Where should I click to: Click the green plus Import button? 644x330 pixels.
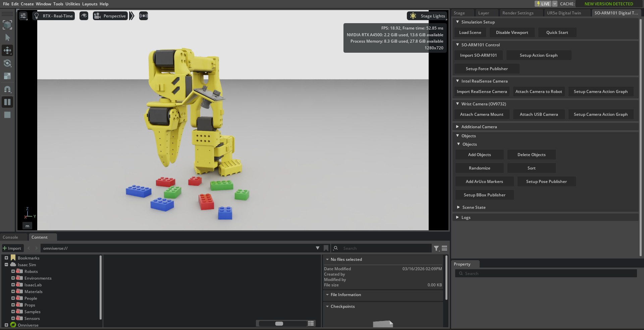point(12,248)
